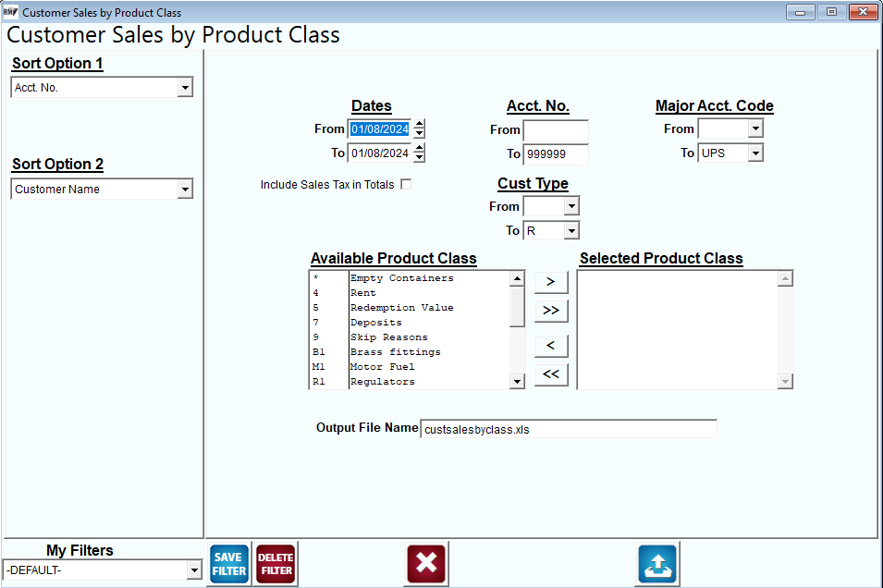Click the Acct. No. From field
The image size is (883, 588).
point(556,130)
